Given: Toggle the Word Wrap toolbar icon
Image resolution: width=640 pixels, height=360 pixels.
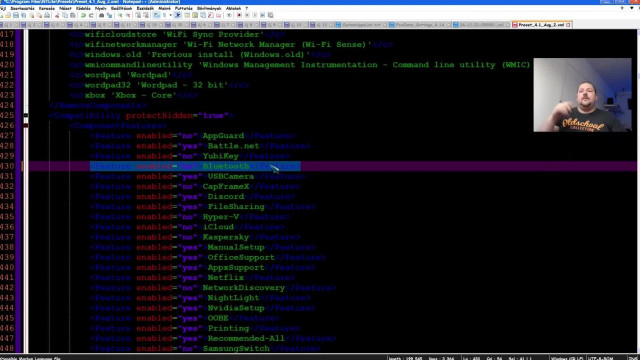Looking at the screenshot, I should (156, 15).
